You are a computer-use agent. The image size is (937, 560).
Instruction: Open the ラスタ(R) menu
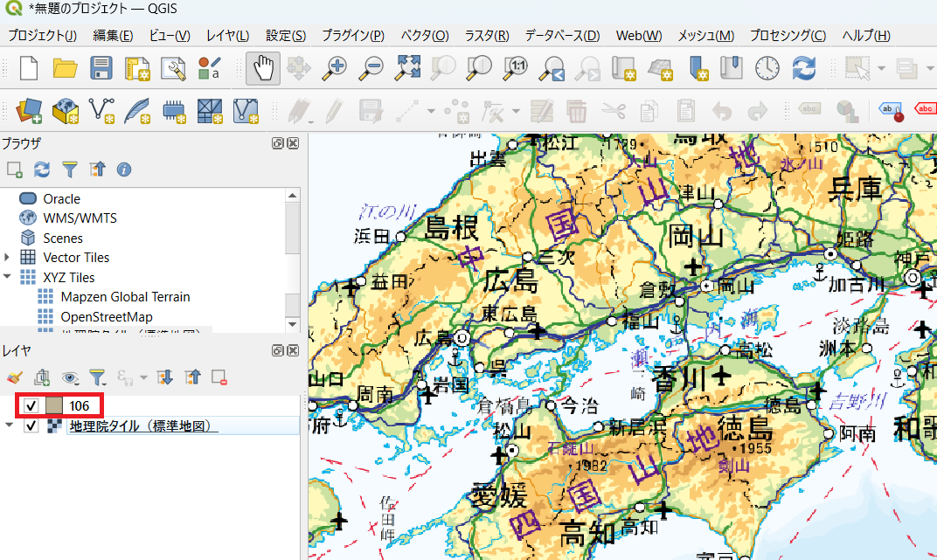point(486,36)
